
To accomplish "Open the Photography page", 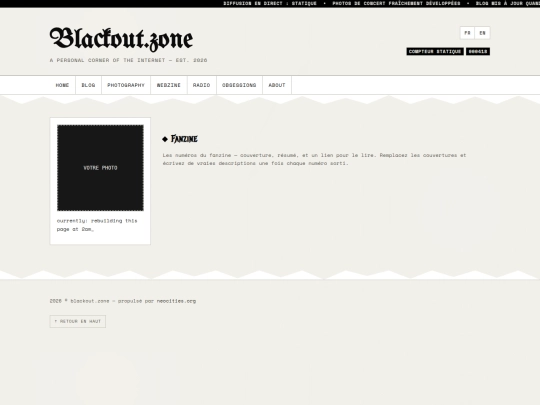I will coord(126,85).
